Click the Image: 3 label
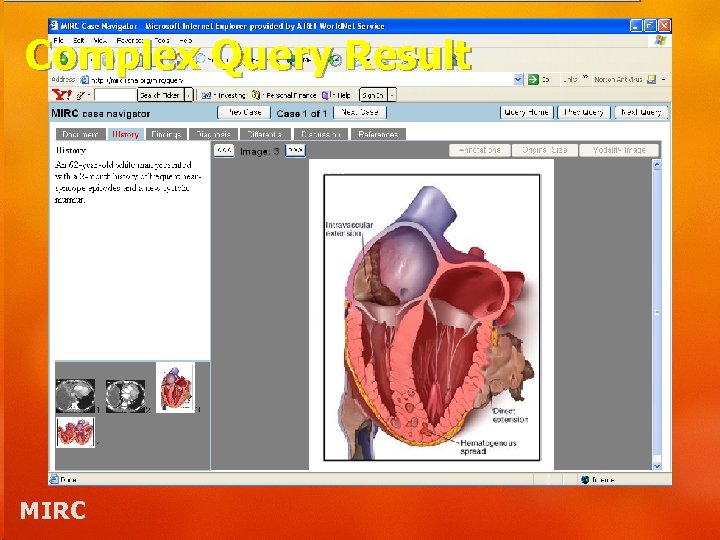This screenshot has width=720, height=540. click(x=259, y=152)
